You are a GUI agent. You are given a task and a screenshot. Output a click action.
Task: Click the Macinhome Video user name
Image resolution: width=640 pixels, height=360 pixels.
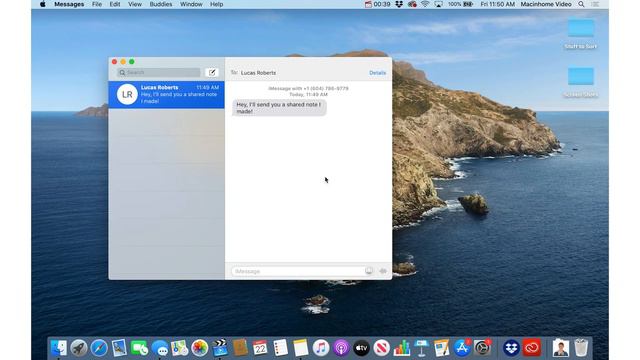pyautogui.click(x=546, y=4)
